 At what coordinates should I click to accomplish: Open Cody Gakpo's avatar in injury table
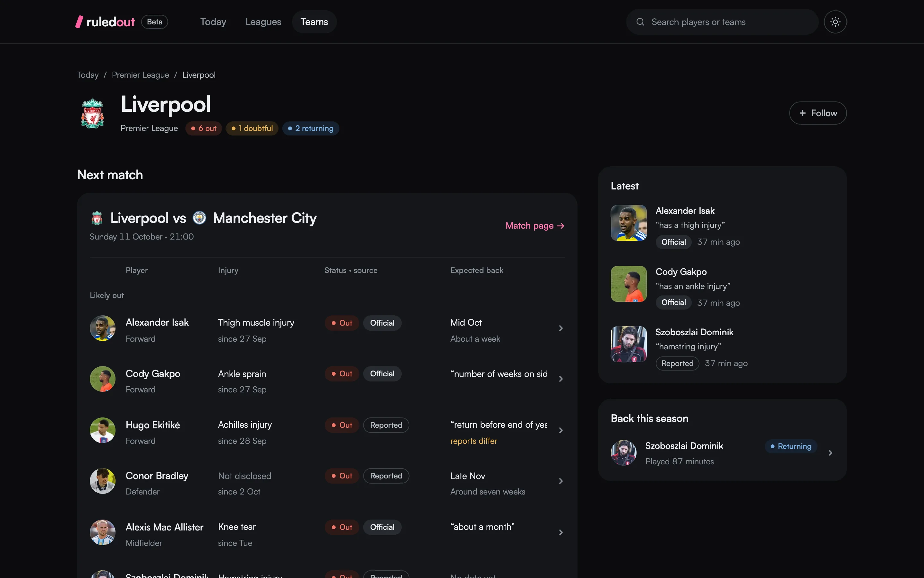(102, 379)
